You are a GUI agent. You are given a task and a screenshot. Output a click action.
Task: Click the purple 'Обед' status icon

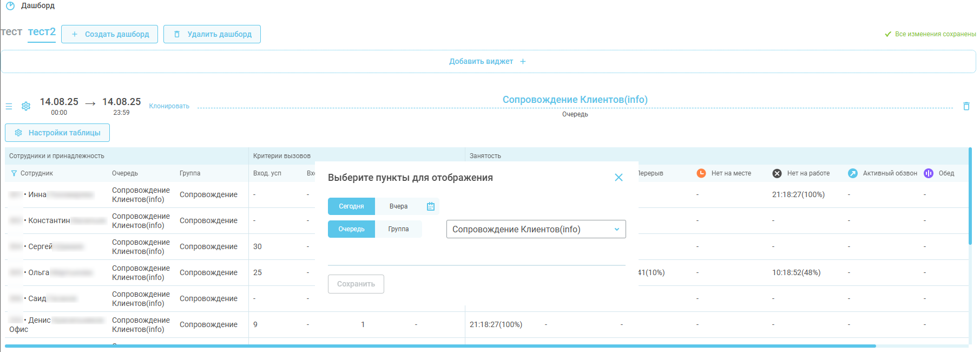929,173
